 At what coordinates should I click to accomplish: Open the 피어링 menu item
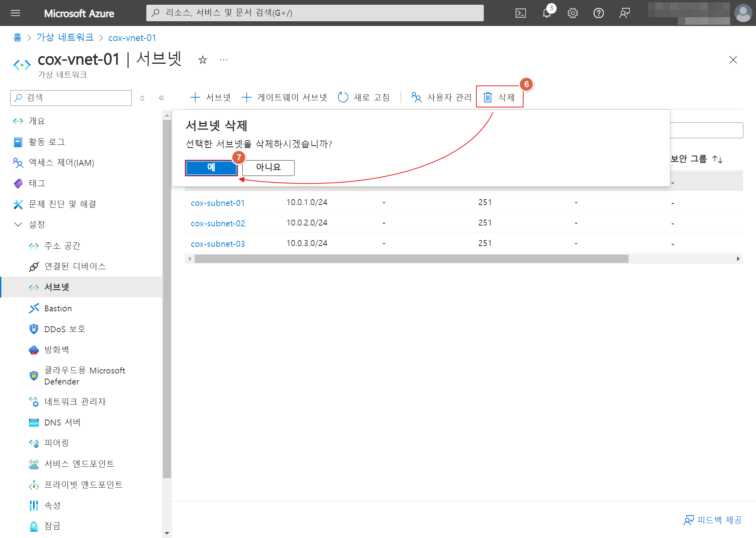point(57,443)
